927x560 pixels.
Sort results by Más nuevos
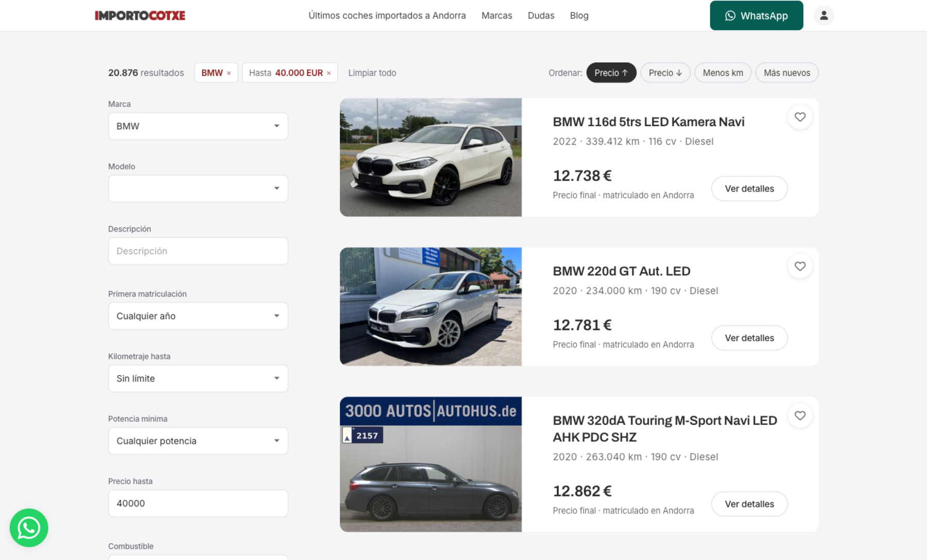click(x=787, y=73)
